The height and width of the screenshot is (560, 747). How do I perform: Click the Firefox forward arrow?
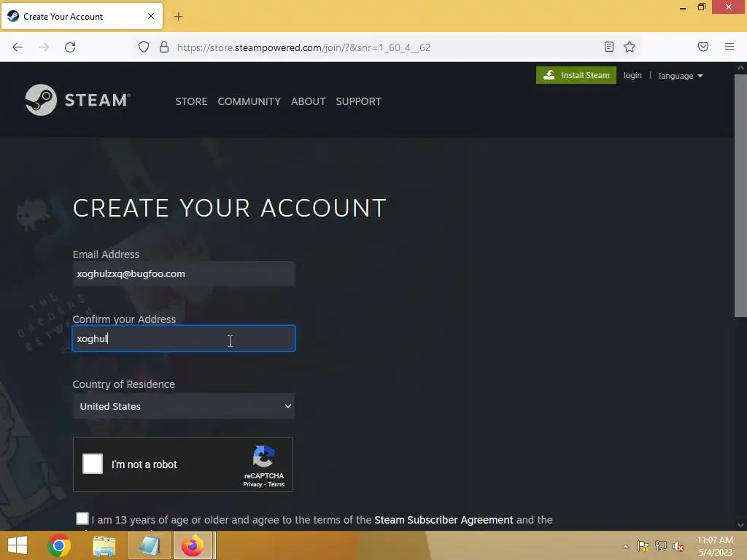pyautogui.click(x=44, y=47)
